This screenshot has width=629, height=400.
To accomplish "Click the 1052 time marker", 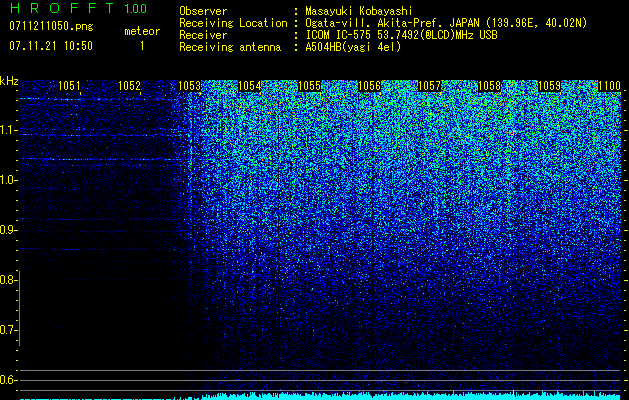I will (130, 86).
